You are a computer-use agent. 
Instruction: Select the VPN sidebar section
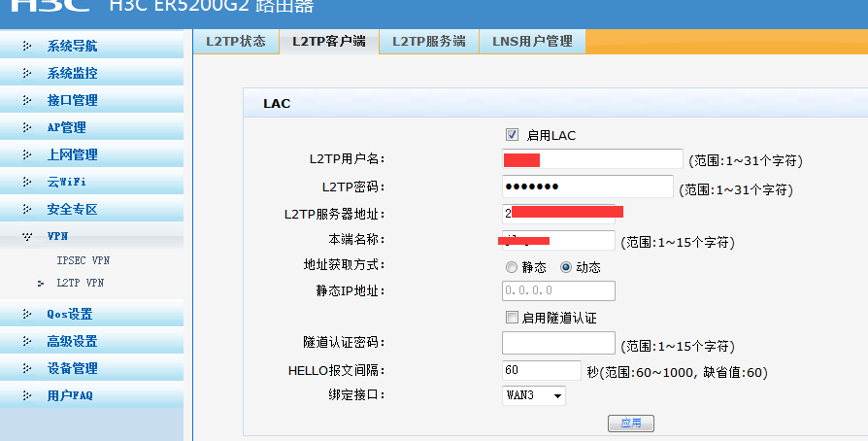57,236
